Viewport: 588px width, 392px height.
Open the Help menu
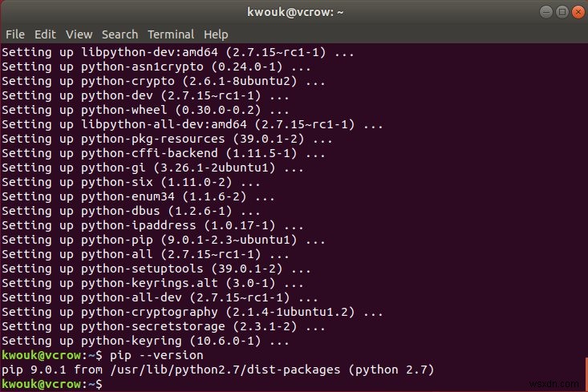click(x=216, y=34)
